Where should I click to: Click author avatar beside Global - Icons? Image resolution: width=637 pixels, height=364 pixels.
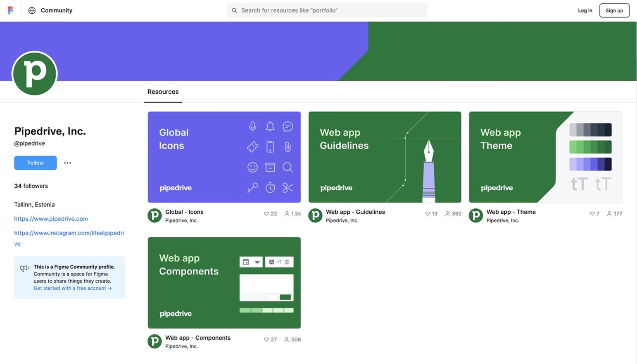(x=154, y=215)
